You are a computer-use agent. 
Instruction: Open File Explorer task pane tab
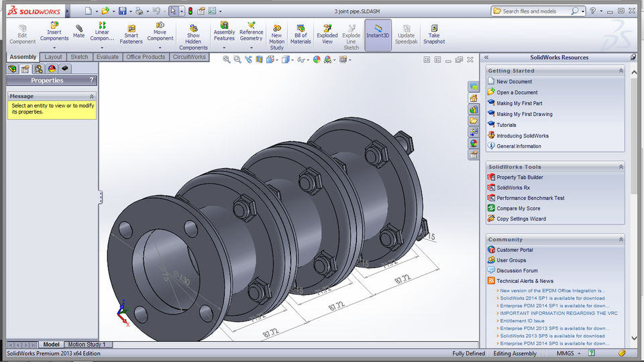[x=474, y=121]
